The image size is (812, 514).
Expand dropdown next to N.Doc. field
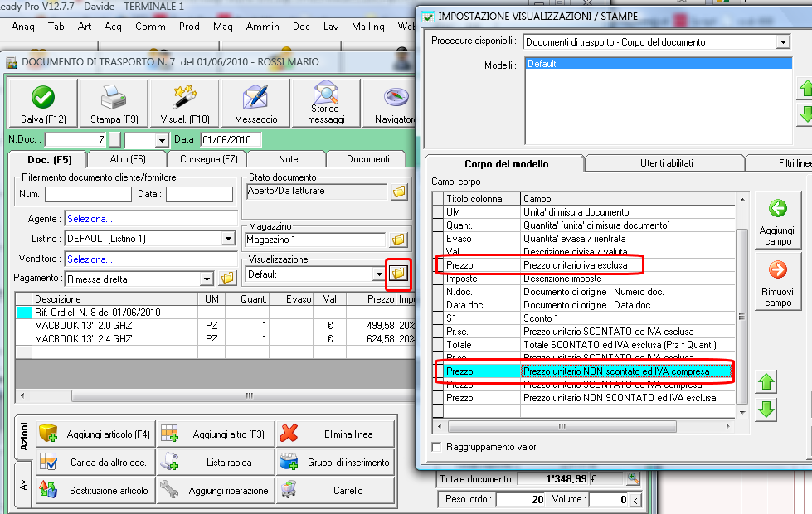(162, 140)
